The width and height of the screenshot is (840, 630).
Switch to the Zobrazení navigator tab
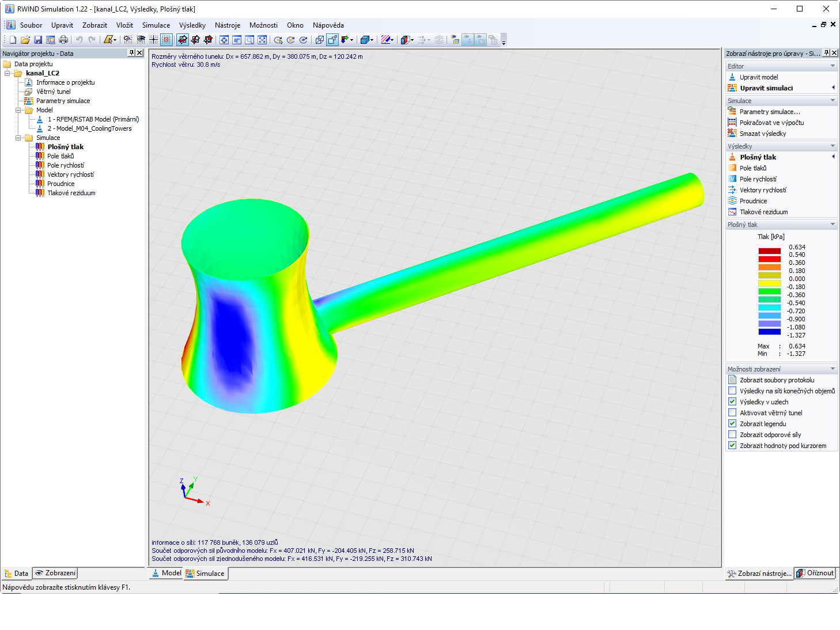[55, 574]
